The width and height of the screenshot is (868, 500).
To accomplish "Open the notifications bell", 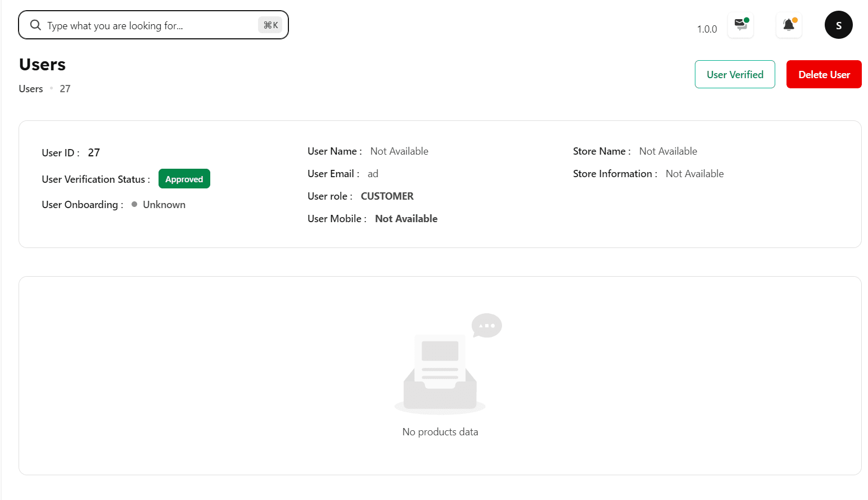I will 789,25.
